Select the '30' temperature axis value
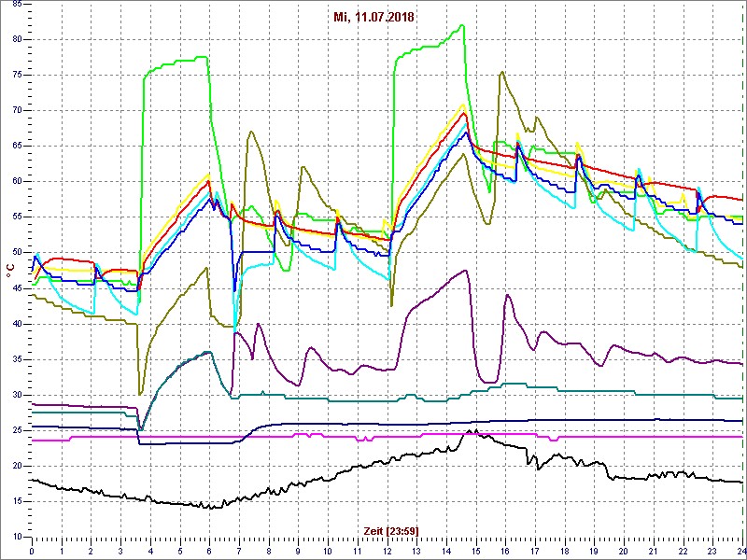 (x=16, y=395)
